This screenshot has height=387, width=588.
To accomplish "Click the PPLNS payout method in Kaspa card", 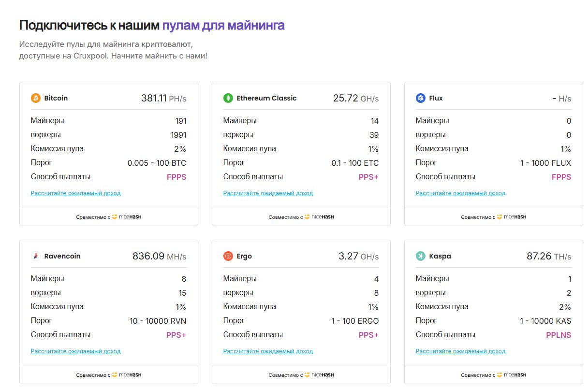I will pyautogui.click(x=559, y=335).
